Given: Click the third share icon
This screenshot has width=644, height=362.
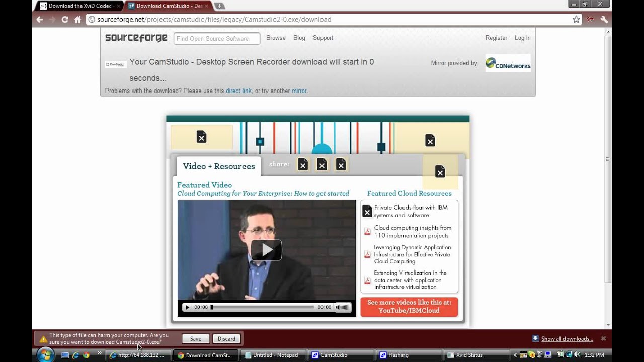Looking at the screenshot, I should (341, 164).
